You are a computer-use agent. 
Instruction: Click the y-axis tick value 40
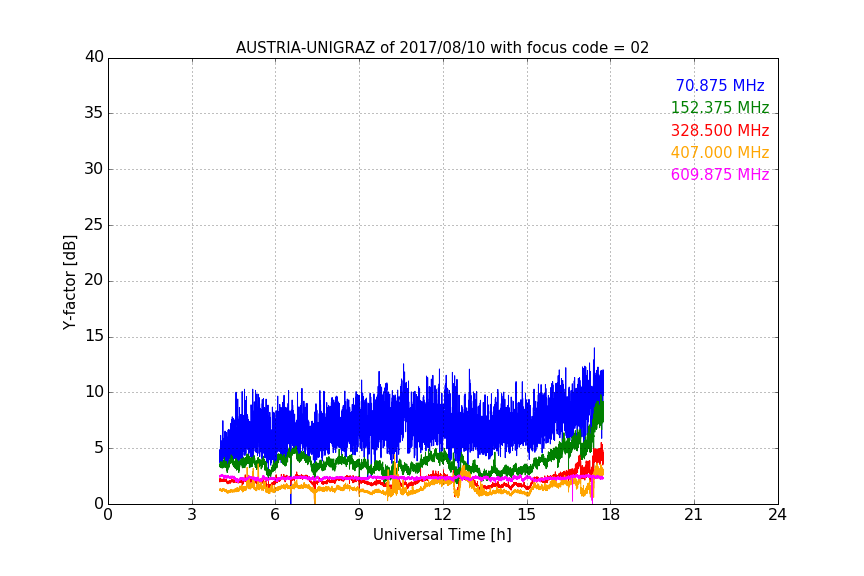point(94,57)
